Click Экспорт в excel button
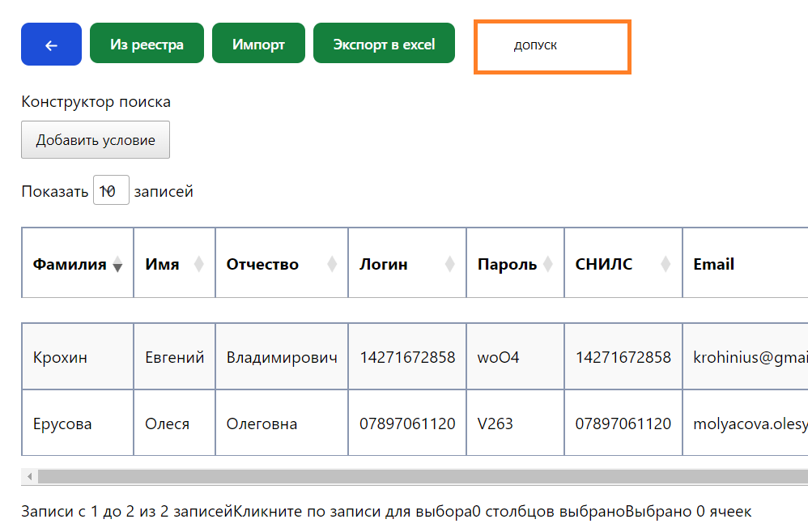 coord(384,45)
